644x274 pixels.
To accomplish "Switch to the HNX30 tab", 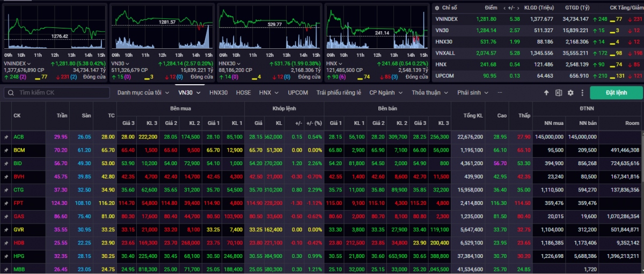I will pyautogui.click(x=218, y=92).
